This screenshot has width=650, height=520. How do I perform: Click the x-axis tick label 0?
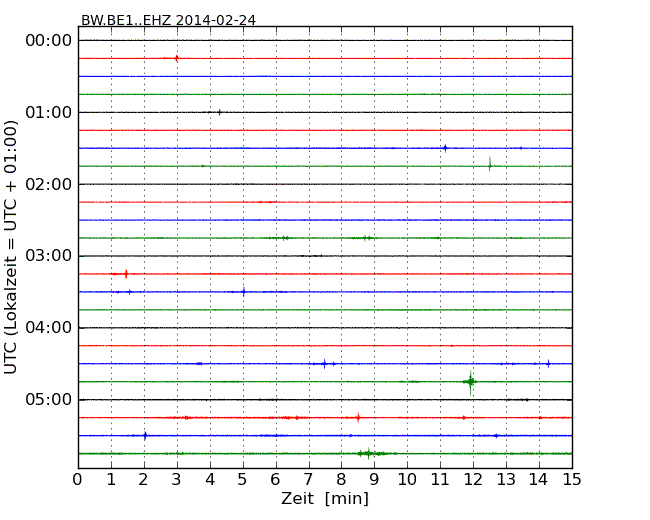(x=78, y=480)
